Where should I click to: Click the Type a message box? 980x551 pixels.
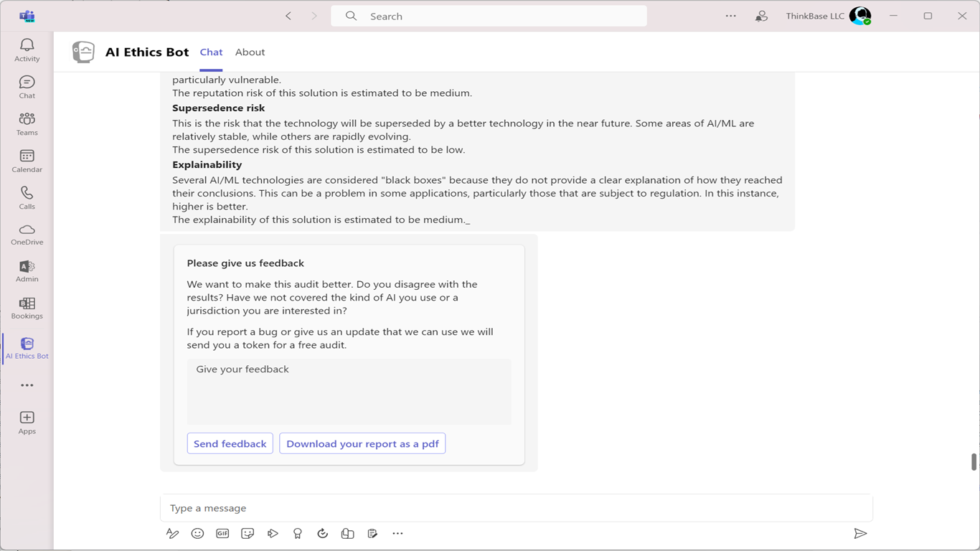click(516, 508)
